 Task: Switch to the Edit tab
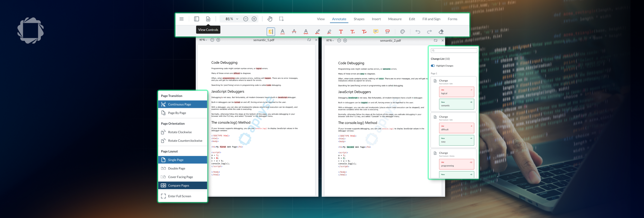coord(412,19)
